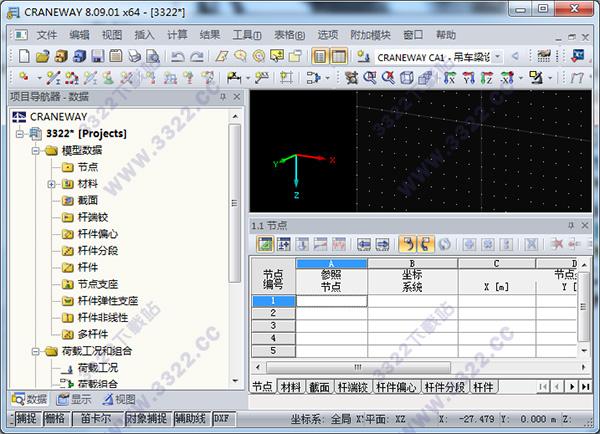The height and width of the screenshot is (434, 600).
Task: Click the left arrow icon in table toolbar
Action: click(363, 244)
